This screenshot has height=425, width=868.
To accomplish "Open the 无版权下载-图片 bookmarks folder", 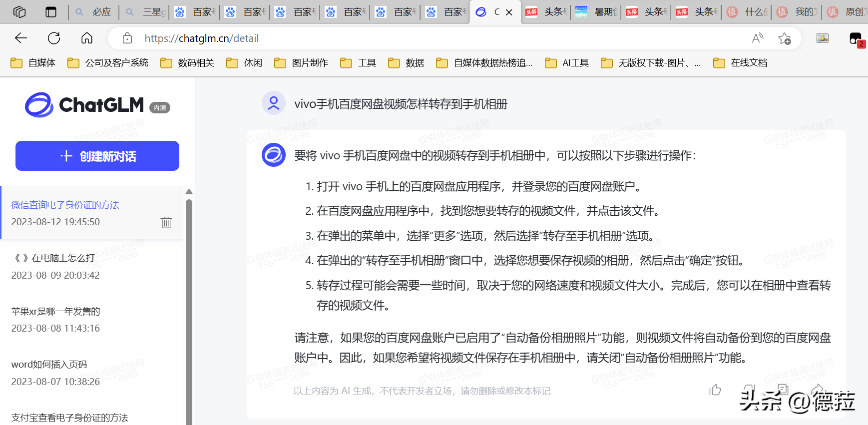I will pyautogui.click(x=651, y=63).
